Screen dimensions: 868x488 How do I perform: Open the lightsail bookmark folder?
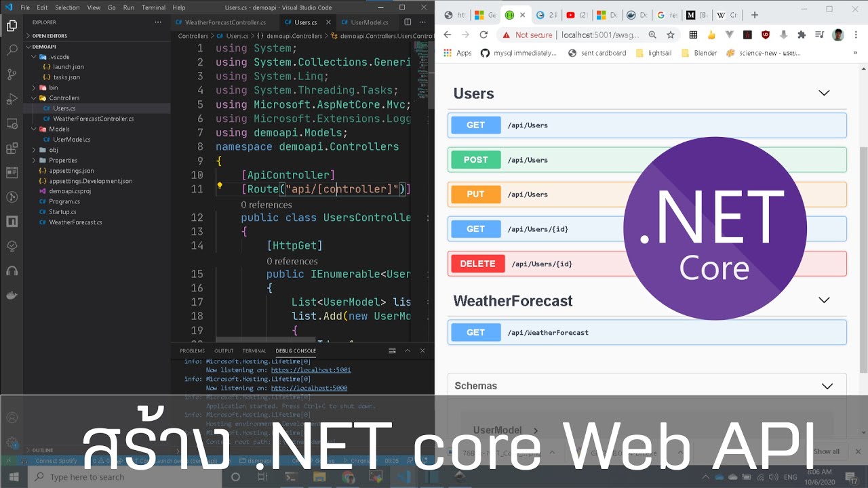tap(653, 53)
